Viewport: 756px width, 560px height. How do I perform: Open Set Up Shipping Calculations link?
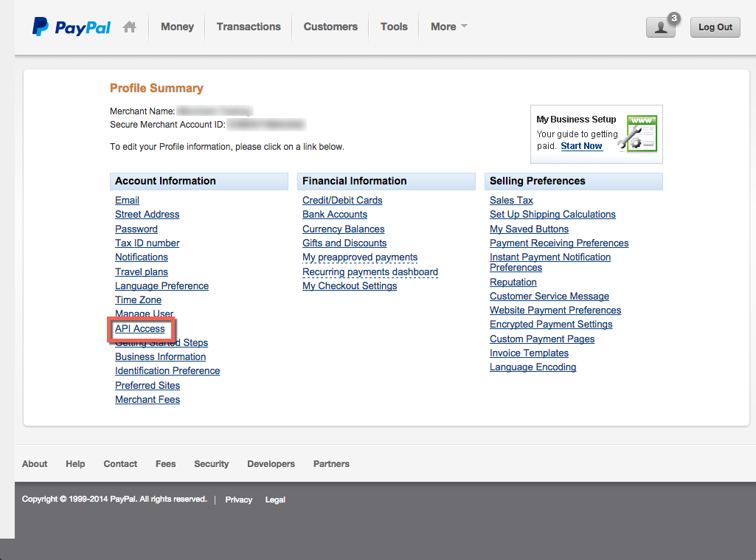point(552,214)
